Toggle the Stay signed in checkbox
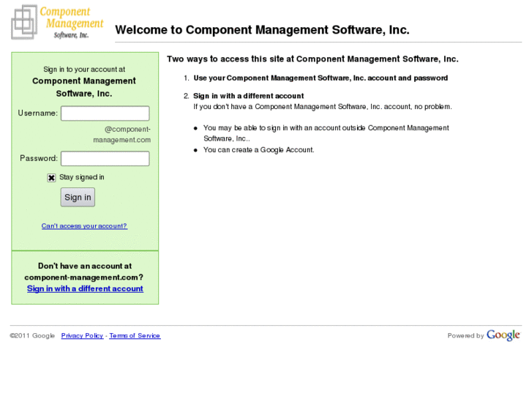Image resolution: width=532 pixels, height=399 pixels. pos(51,178)
